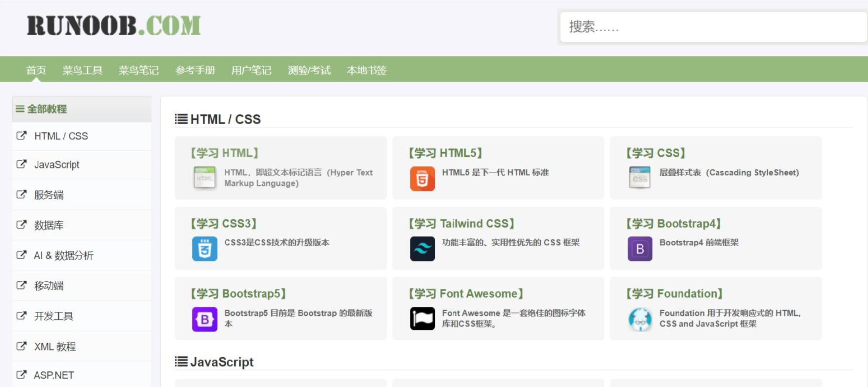Open AI & 数据分析 sidebar link
Image resolution: width=868 pixels, height=387 pixels.
click(64, 255)
